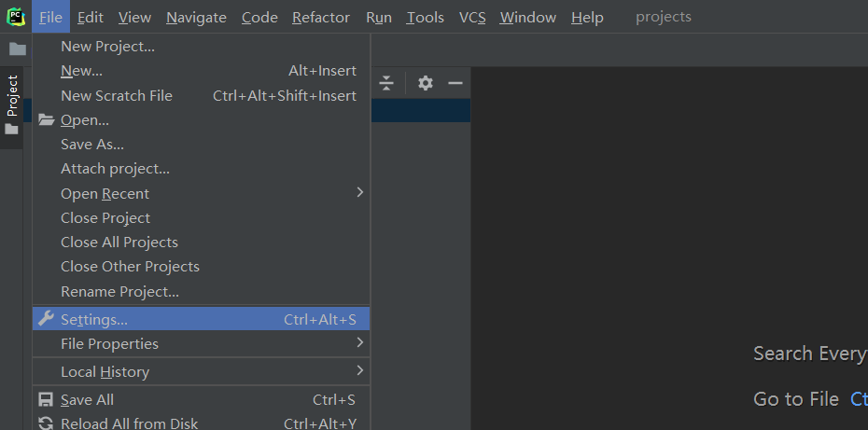Click the wrench icon beside Settings
868x430 pixels.
point(46,318)
